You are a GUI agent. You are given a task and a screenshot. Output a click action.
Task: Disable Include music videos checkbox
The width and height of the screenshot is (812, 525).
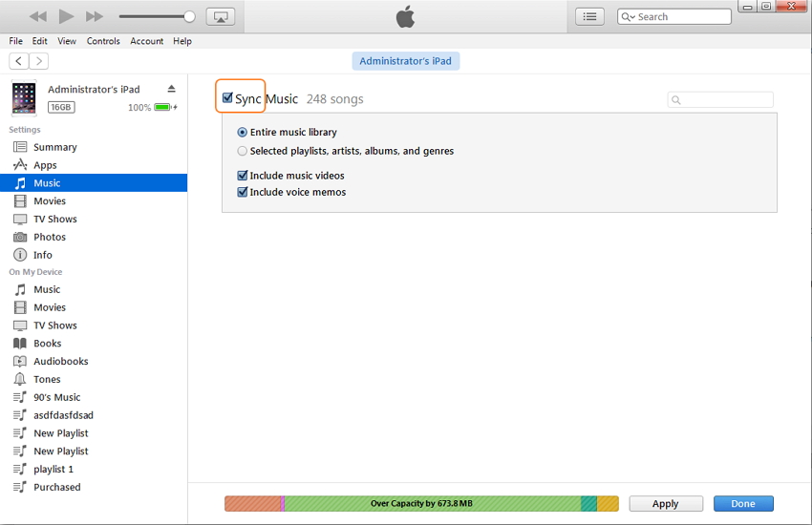(243, 176)
